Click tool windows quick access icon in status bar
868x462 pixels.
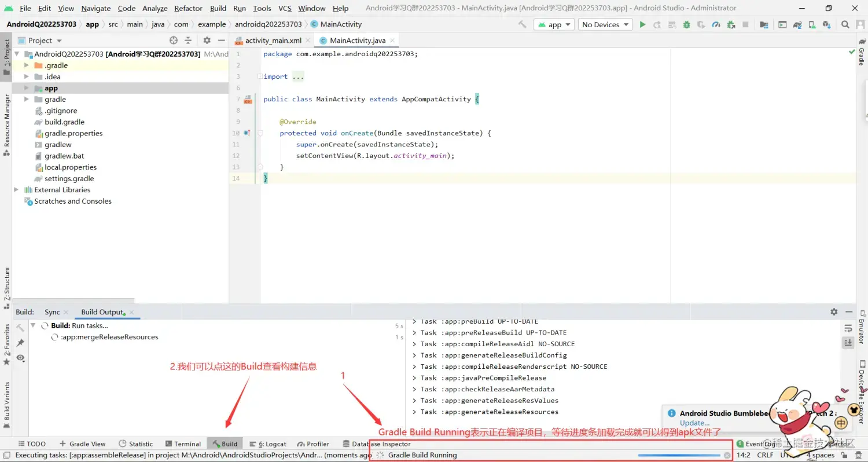click(x=6, y=455)
